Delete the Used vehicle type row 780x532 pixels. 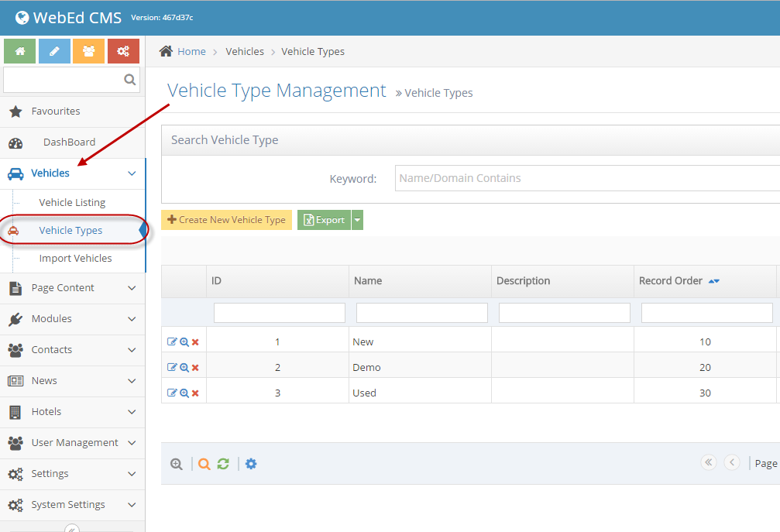pos(195,393)
